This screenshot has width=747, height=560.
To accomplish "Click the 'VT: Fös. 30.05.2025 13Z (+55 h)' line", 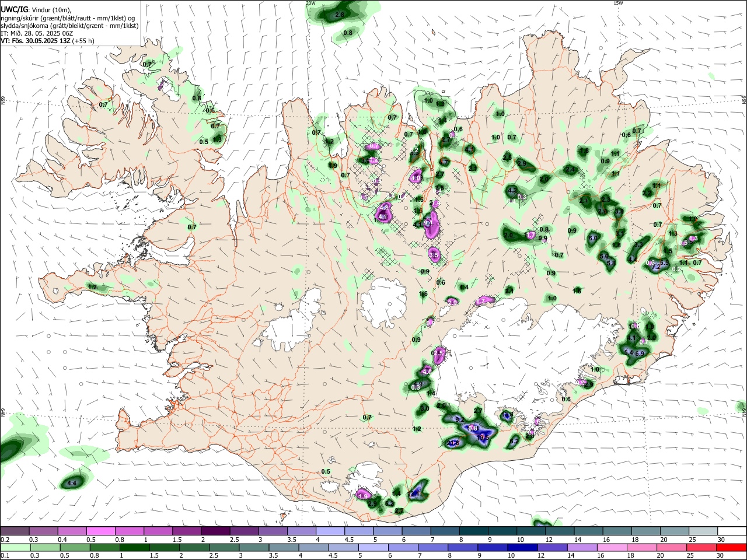I will [x=48, y=41].
